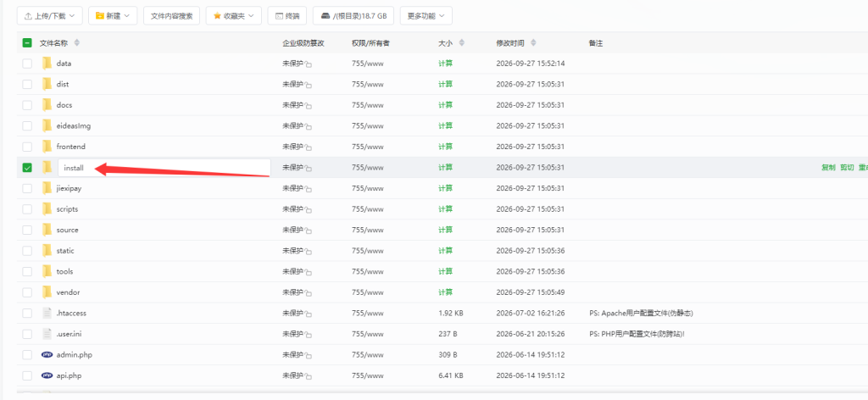Open the static folder name

pos(65,251)
